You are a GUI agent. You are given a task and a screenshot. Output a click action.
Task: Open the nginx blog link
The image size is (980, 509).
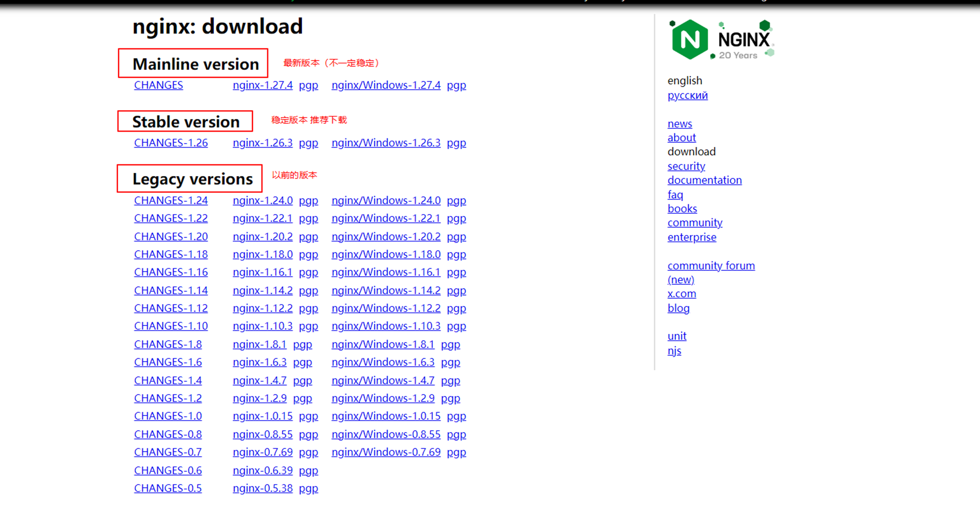[x=678, y=308]
